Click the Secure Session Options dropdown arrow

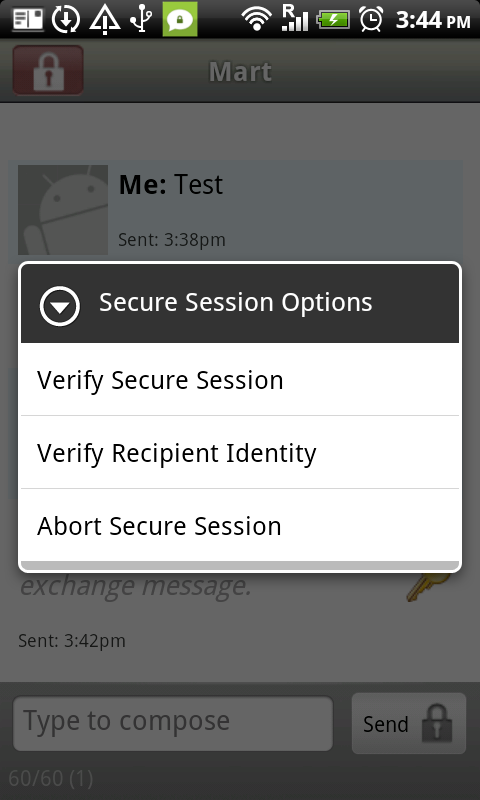(x=60, y=306)
